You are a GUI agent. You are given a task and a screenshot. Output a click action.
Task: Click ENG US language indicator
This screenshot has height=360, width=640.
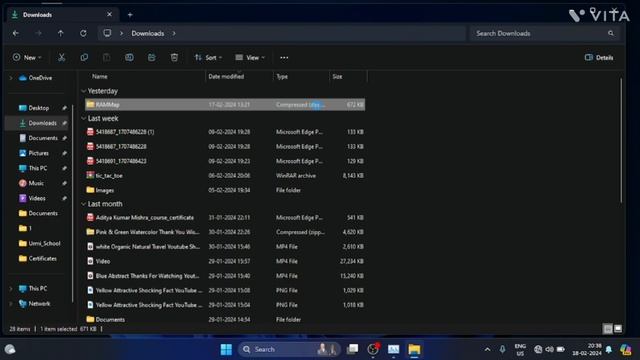(x=520, y=350)
